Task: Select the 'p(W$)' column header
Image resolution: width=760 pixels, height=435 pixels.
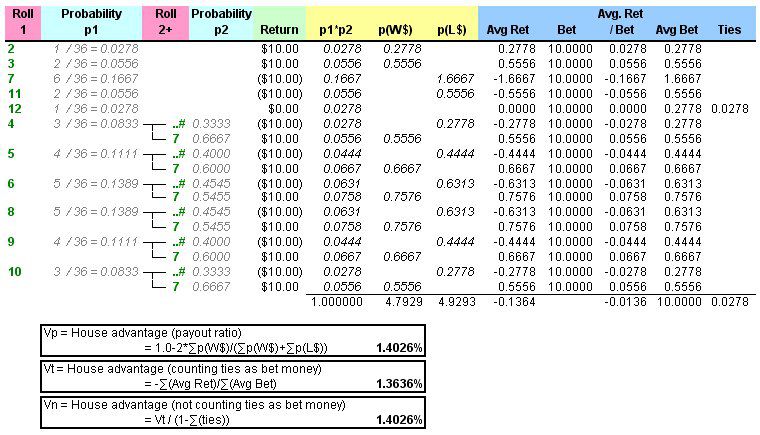Action: [395, 30]
